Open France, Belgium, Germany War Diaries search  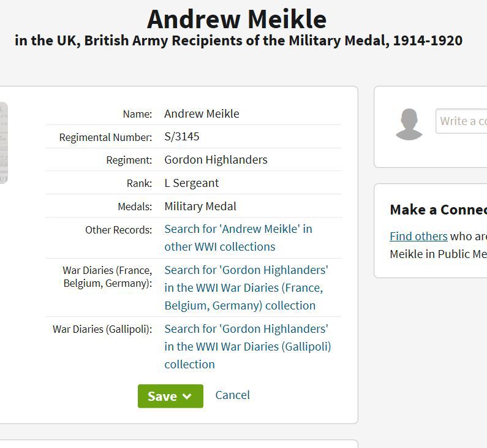[x=246, y=287]
